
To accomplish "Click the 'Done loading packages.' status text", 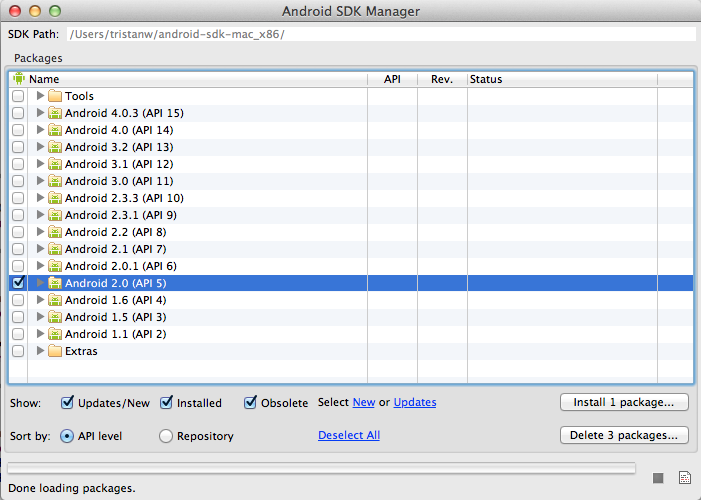I will pos(72,488).
